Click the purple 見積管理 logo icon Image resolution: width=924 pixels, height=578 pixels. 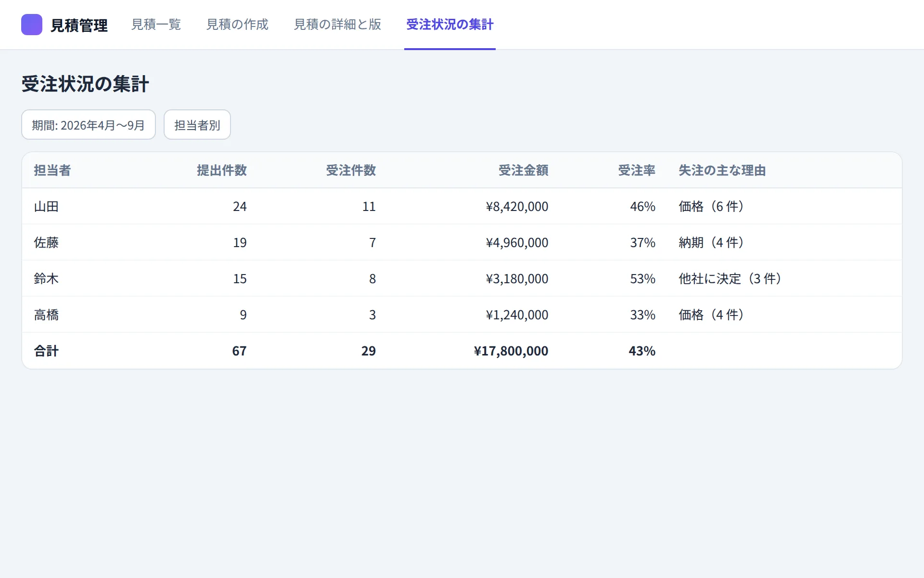tap(32, 25)
